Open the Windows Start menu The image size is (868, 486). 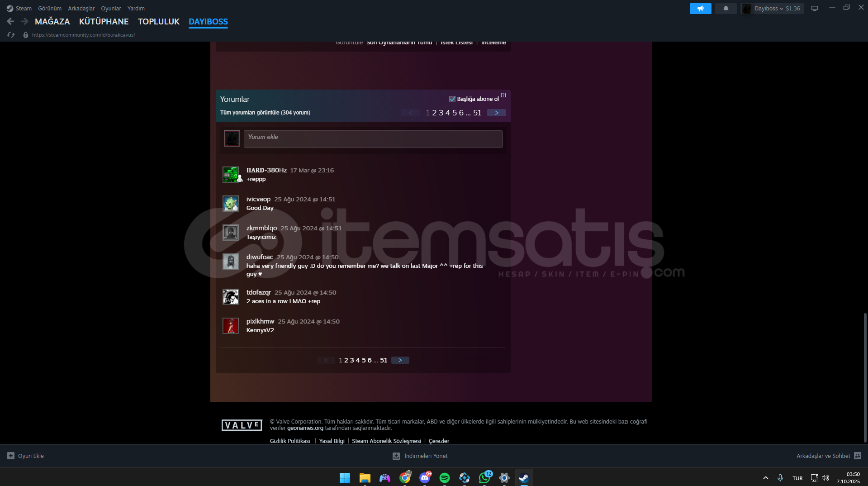click(x=345, y=478)
